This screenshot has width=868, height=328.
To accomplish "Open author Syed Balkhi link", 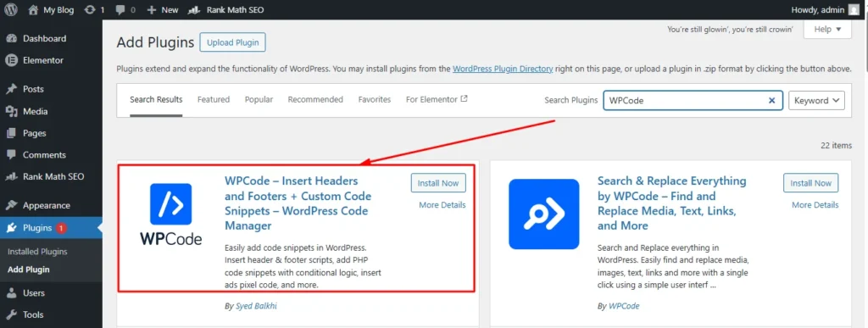I will pyautogui.click(x=256, y=306).
